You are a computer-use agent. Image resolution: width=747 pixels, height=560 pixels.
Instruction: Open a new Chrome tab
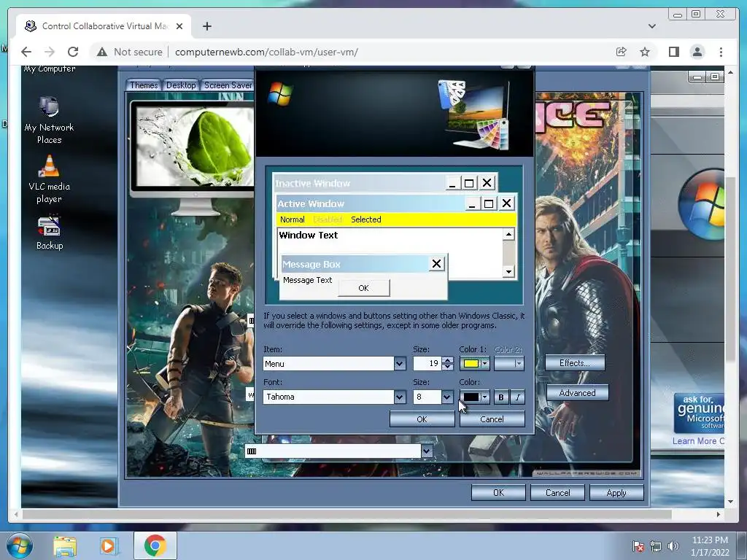206,26
